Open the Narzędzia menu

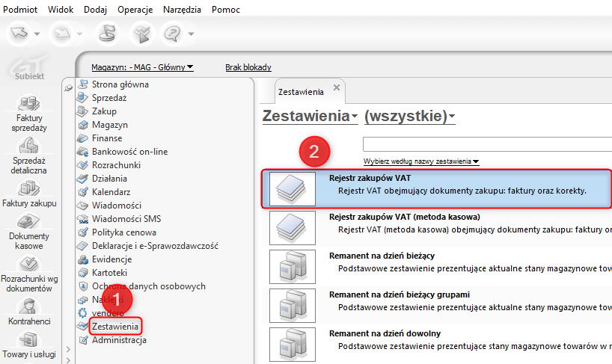point(182,10)
